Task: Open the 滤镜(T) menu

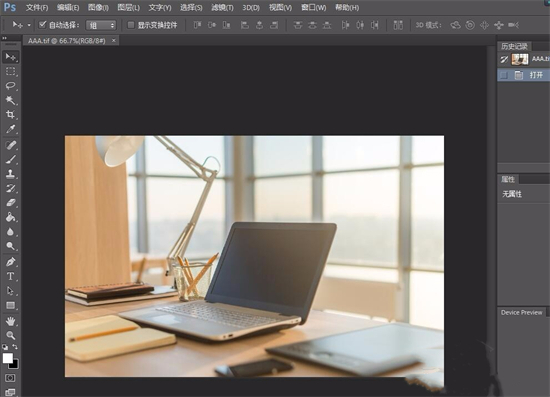Action: coord(222,7)
